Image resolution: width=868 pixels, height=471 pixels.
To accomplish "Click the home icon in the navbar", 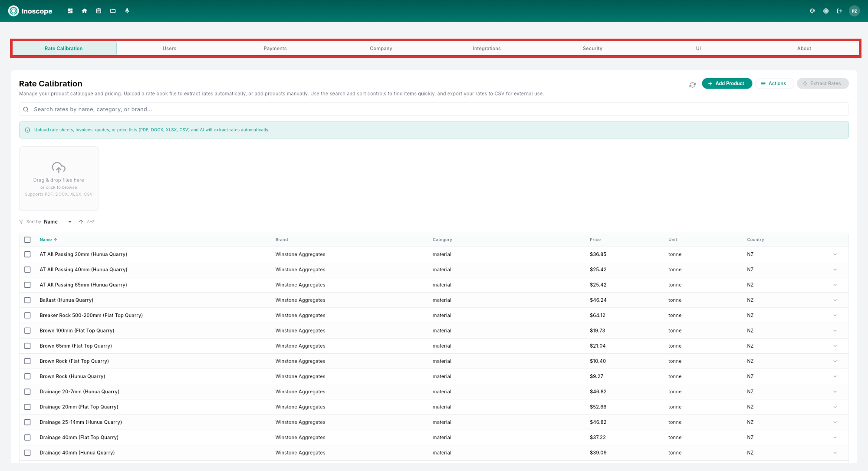I will 84,10.
